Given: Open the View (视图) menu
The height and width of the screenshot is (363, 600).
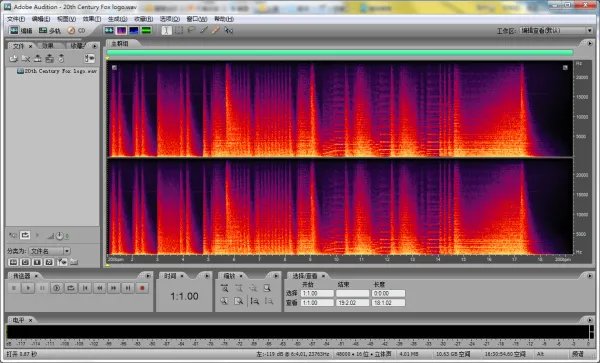Looking at the screenshot, I should pos(67,19).
